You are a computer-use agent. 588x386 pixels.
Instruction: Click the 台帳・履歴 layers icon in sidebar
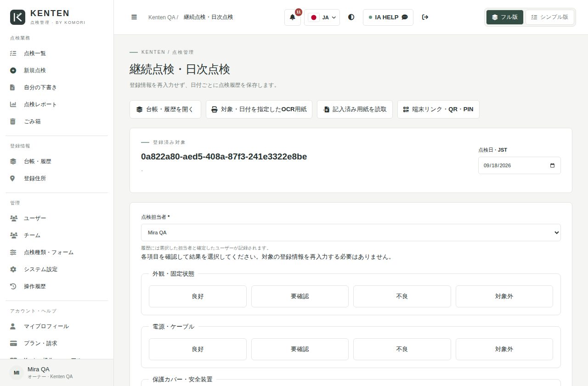13,161
